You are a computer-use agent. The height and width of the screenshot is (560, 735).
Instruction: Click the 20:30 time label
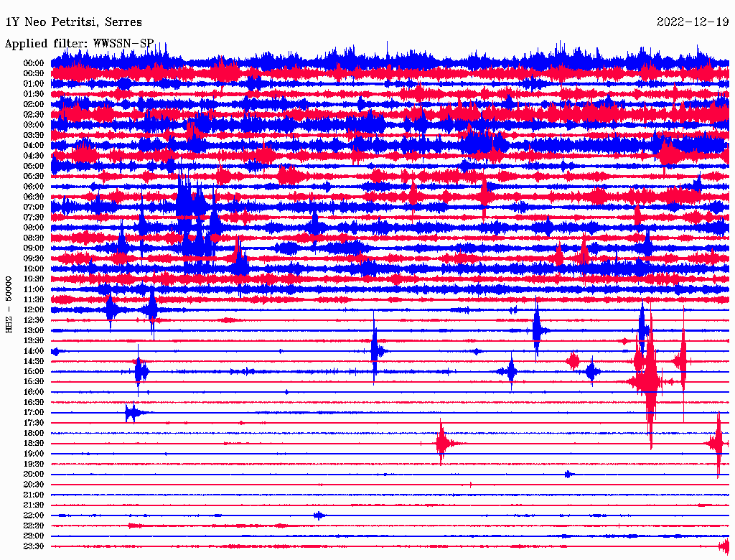point(34,485)
